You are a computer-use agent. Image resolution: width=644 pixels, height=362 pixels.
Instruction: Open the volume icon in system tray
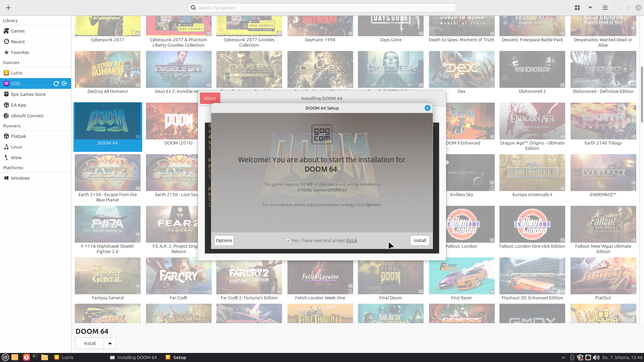click(596, 357)
